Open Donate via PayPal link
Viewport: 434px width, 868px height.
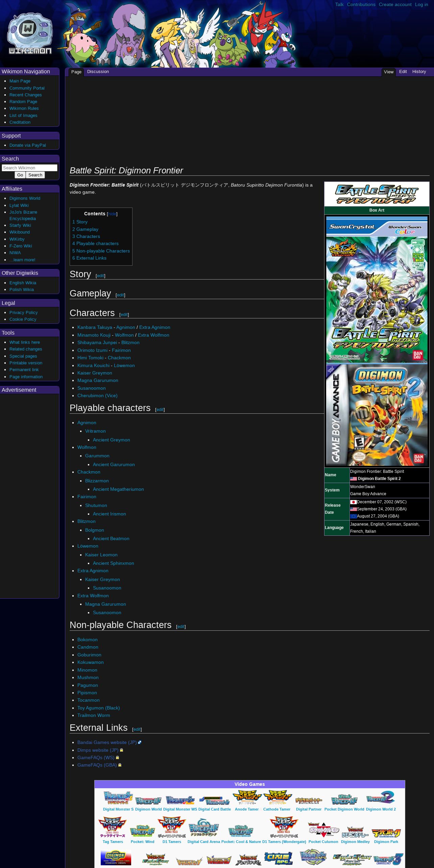pos(28,145)
